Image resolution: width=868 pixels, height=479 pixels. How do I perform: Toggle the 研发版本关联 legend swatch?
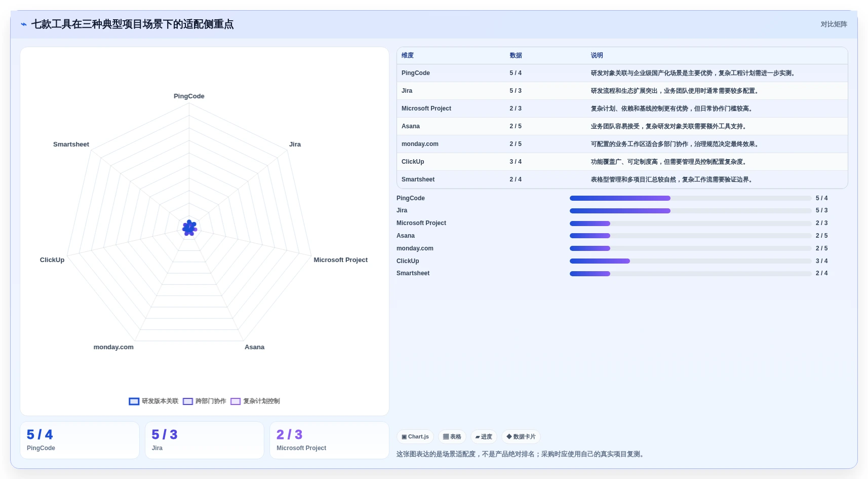134,401
